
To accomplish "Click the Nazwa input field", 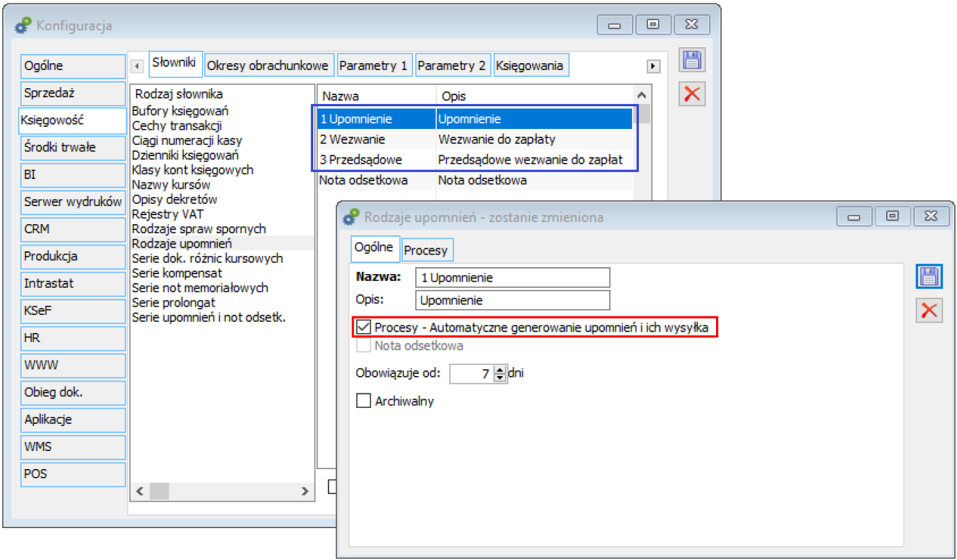I will point(513,278).
